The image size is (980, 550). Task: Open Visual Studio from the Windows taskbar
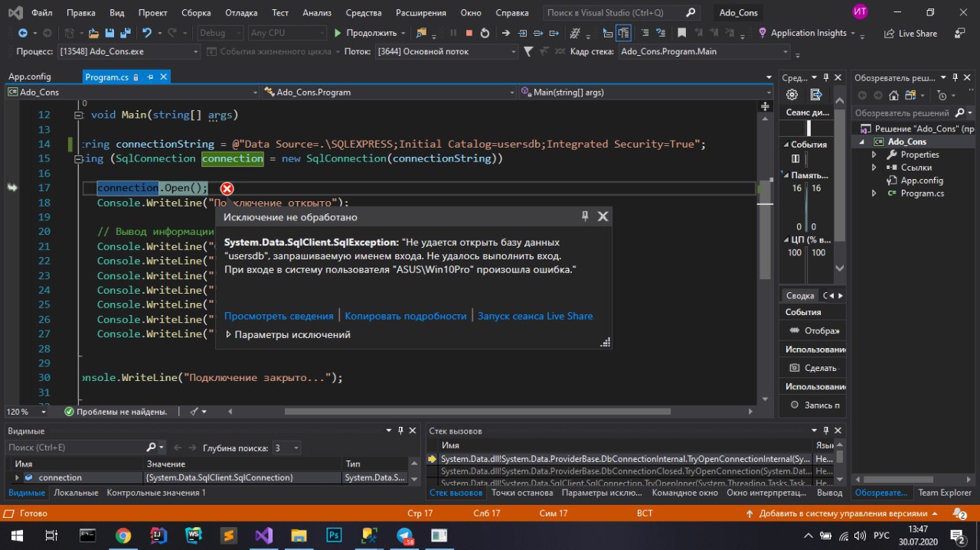click(x=264, y=535)
